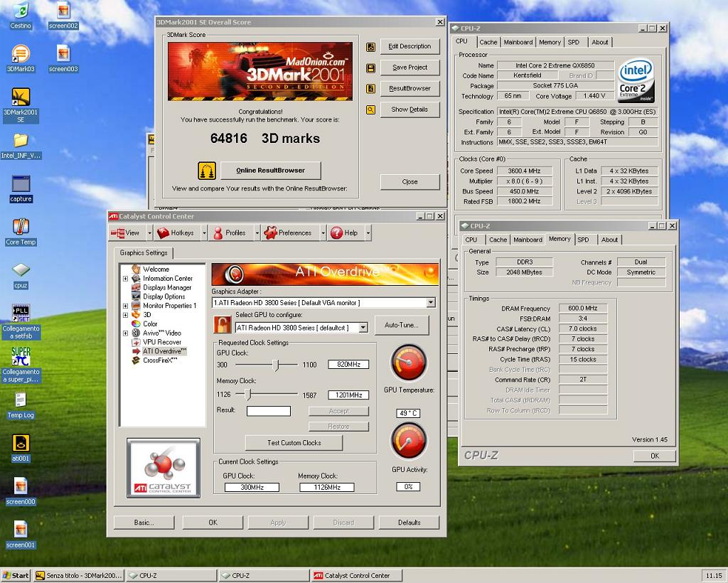Screen dimensions: 728x583
Task: Click the icon beside ResultBrowser
Action: click(x=370, y=89)
